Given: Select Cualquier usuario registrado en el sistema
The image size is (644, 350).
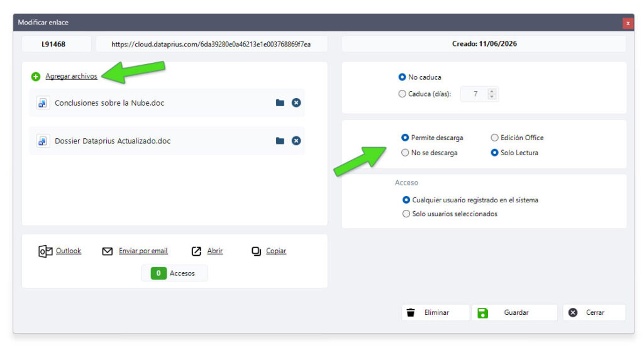Looking at the screenshot, I should click(x=406, y=200).
